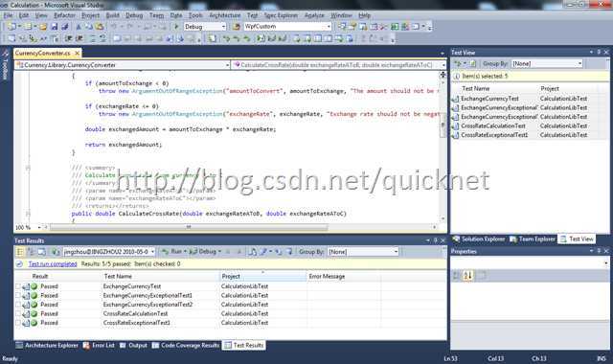Sort results by Project column header
613x364 pixels.
click(x=263, y=277)
